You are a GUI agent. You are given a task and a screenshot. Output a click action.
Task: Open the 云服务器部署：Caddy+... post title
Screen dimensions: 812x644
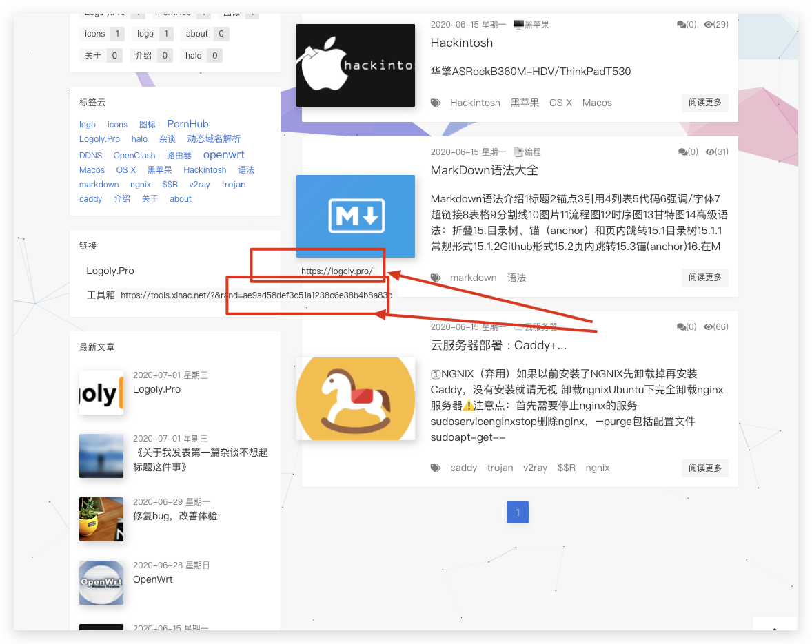point(498,345)
